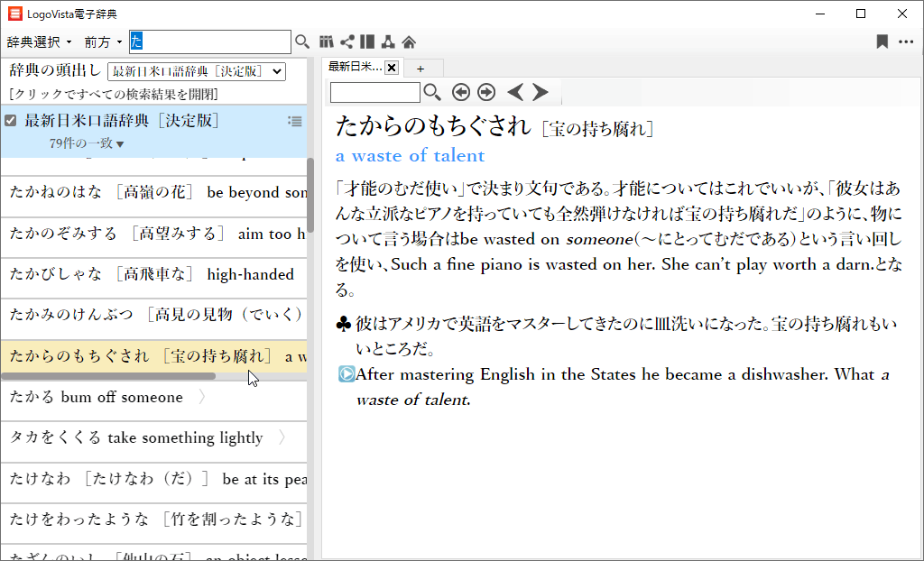This screenshot has height=561, width=924.
Task: Click the in-page search text field
Action: 374,92
